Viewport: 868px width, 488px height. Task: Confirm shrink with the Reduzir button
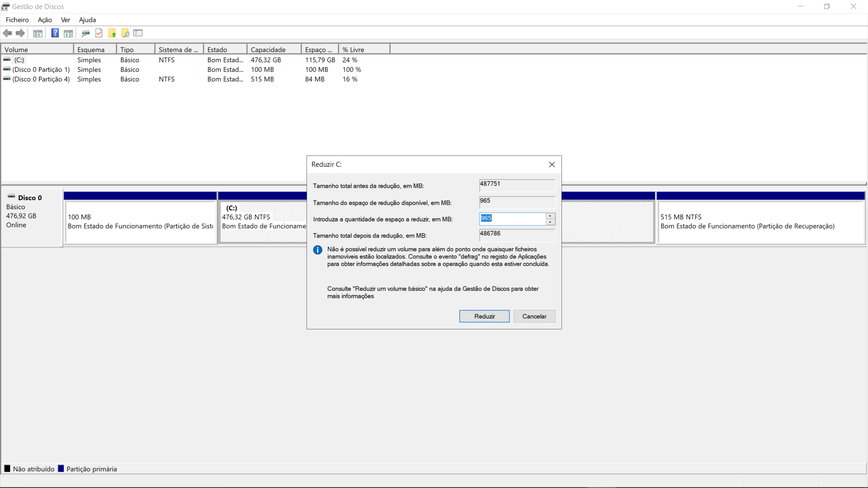(x=484, y=316)
